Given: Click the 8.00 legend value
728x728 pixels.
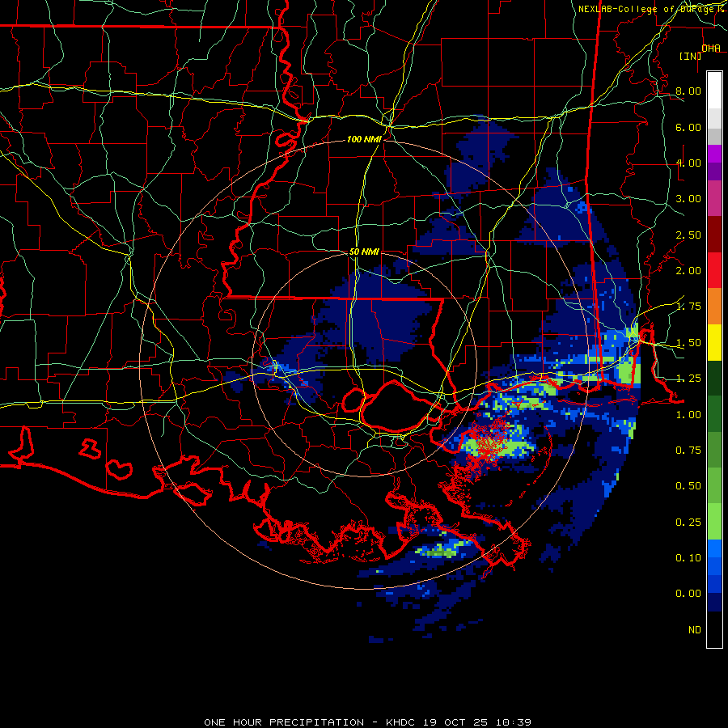Looking at the screenshot, I should [x=688, y=91].
